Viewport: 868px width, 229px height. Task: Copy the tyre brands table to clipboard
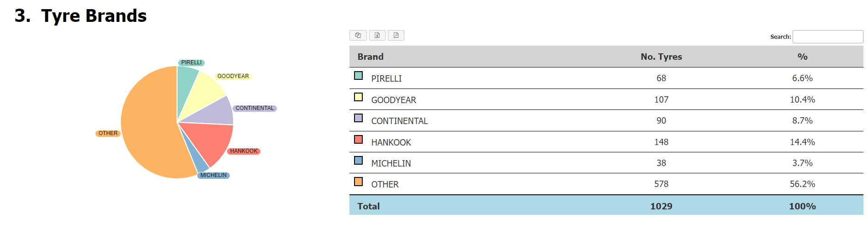[x=358, y=35]
